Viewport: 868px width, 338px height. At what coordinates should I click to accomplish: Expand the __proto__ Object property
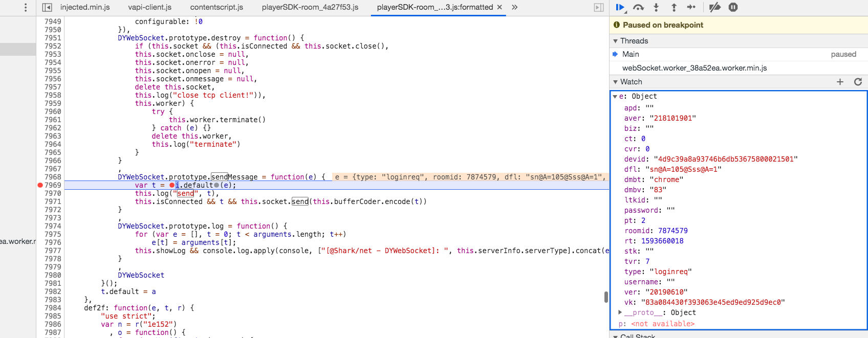click(x=620, y=312)
